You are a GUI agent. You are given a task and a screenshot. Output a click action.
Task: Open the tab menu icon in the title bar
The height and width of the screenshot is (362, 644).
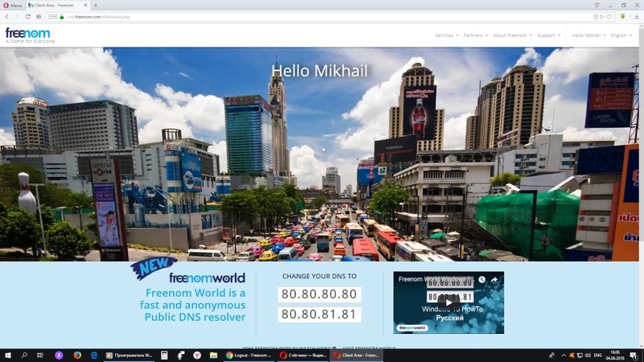(x=597, y=6)
